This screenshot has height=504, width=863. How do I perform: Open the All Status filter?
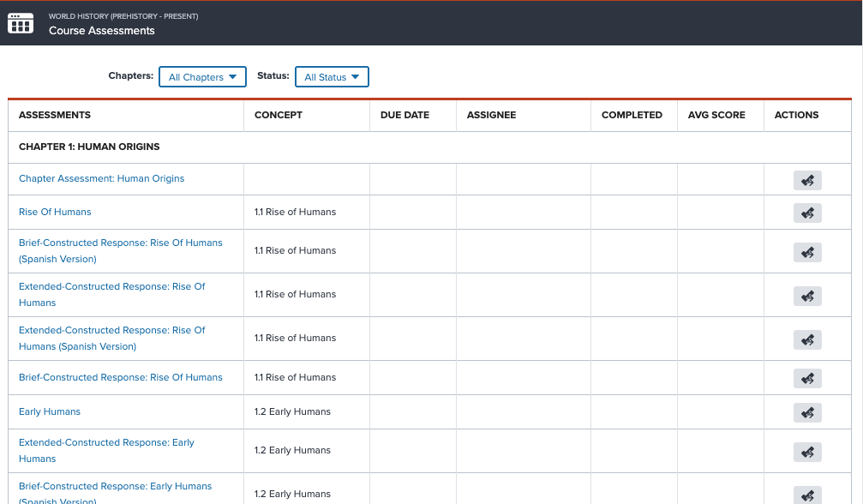click(332, 76)
